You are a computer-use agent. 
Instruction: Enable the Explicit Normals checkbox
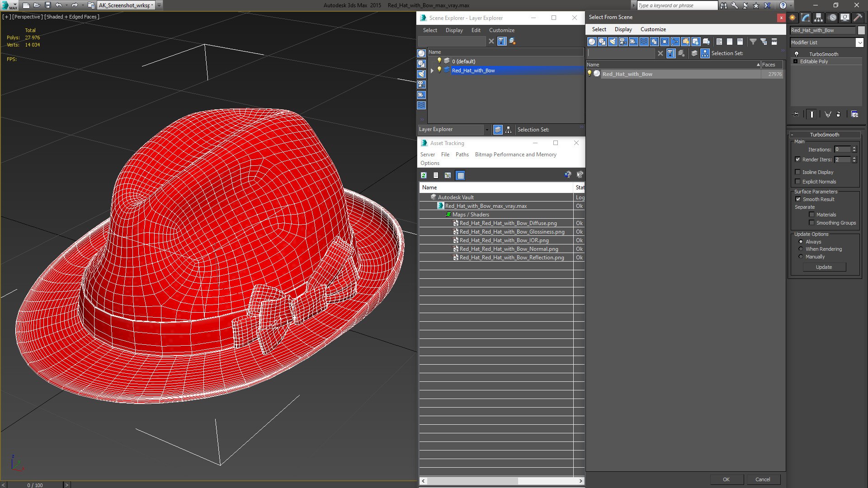[x=797, y=182]
